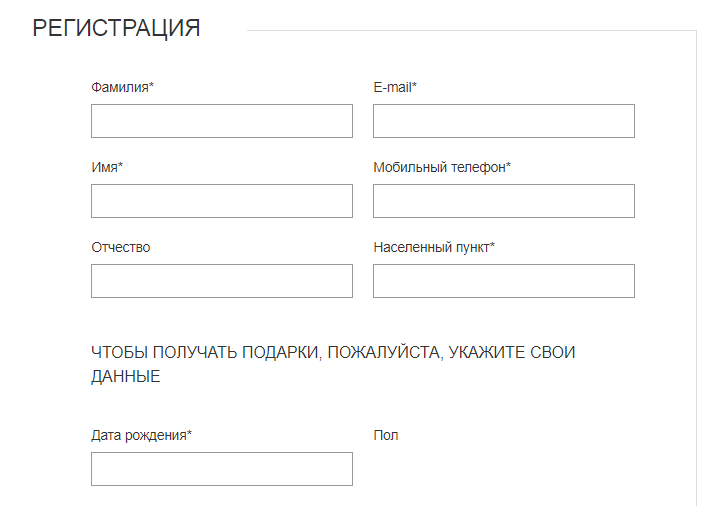
Task: Click the Фамилия label text
Action: point(120,87)
